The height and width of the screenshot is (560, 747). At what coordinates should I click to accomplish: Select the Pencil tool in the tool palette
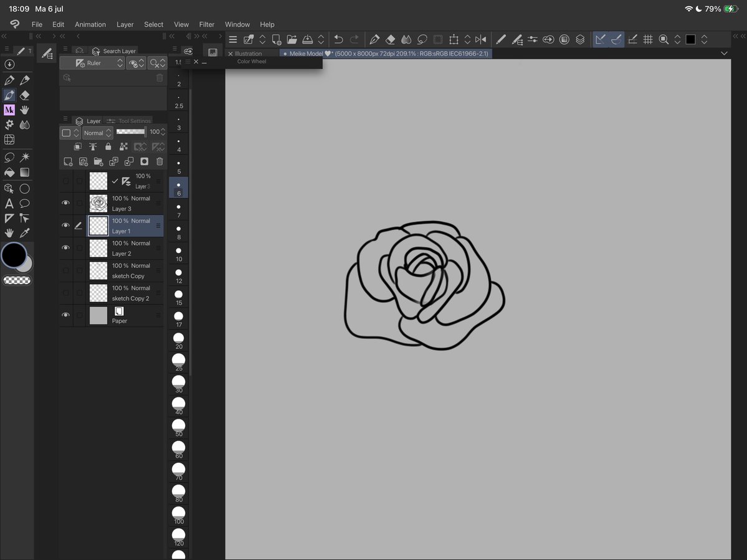25,80
